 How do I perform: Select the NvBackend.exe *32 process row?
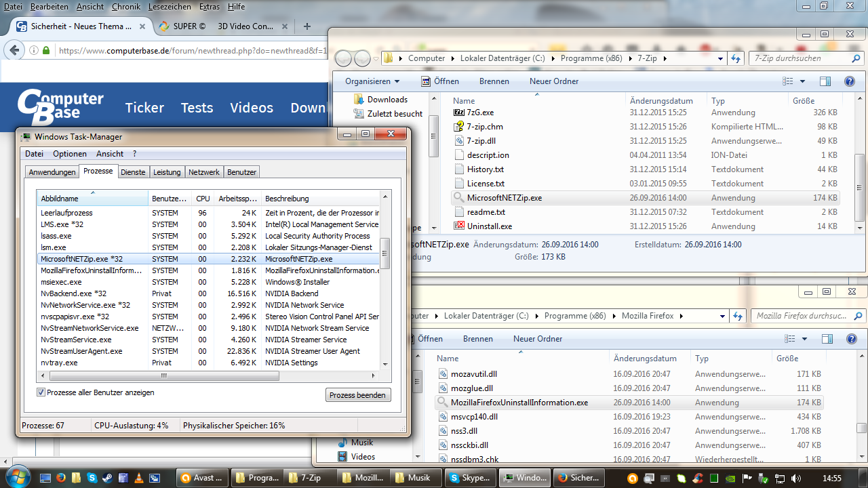[x=209, y=293]
